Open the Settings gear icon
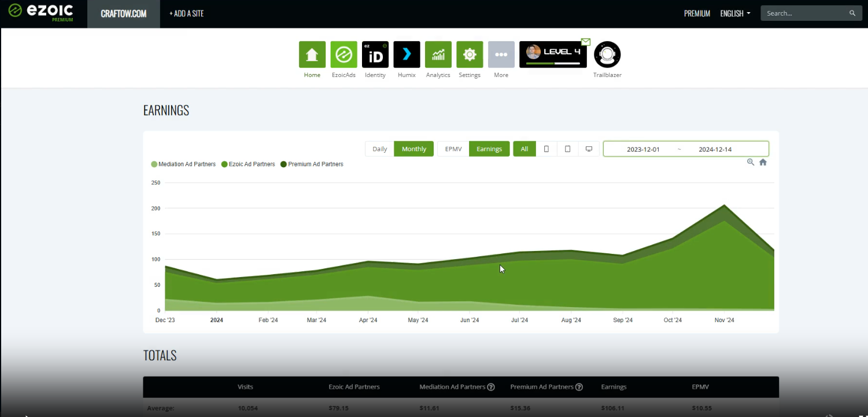The width and height of the screenshot is (868, 417). [470, 54]
